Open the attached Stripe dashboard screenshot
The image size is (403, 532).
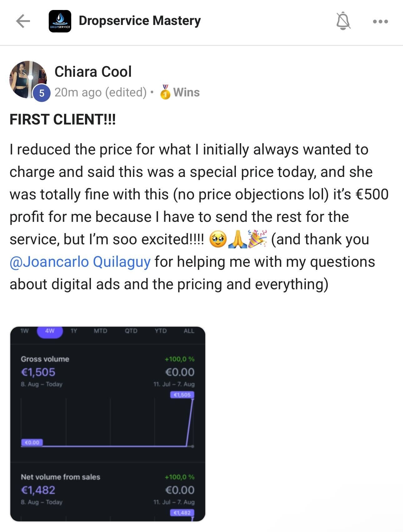click(108, 424)
